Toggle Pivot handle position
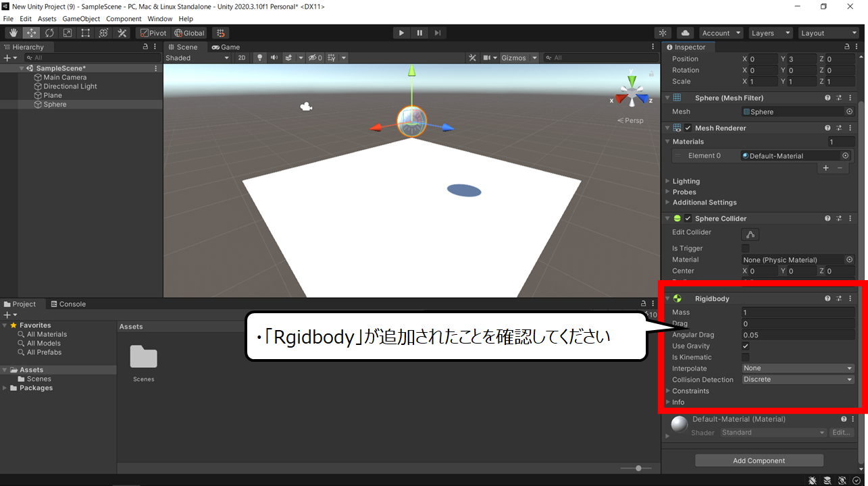Image resolution: width=868 pixels, height=486 pixels. tap(153, 33)
